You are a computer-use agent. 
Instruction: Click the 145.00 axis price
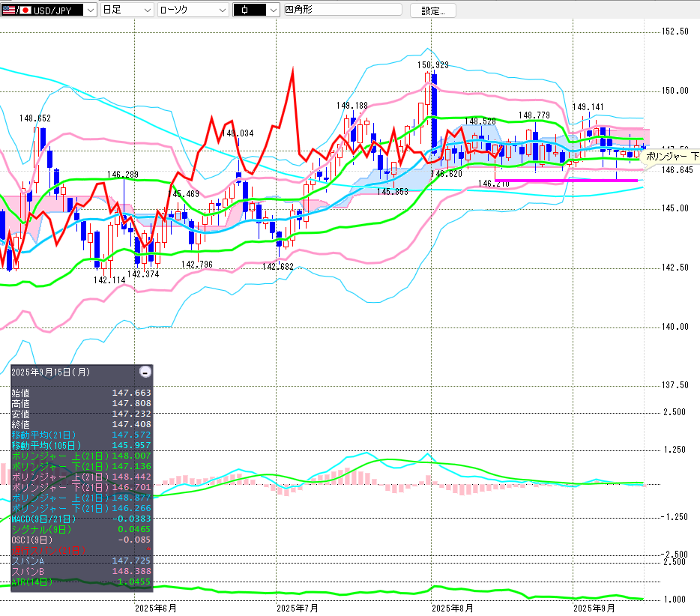675,208
